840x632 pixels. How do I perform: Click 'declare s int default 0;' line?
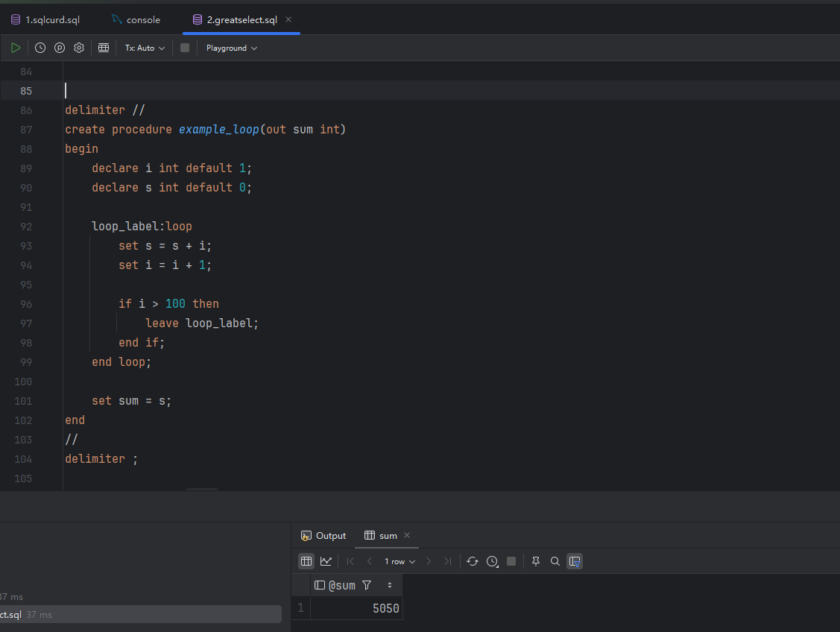171,188
